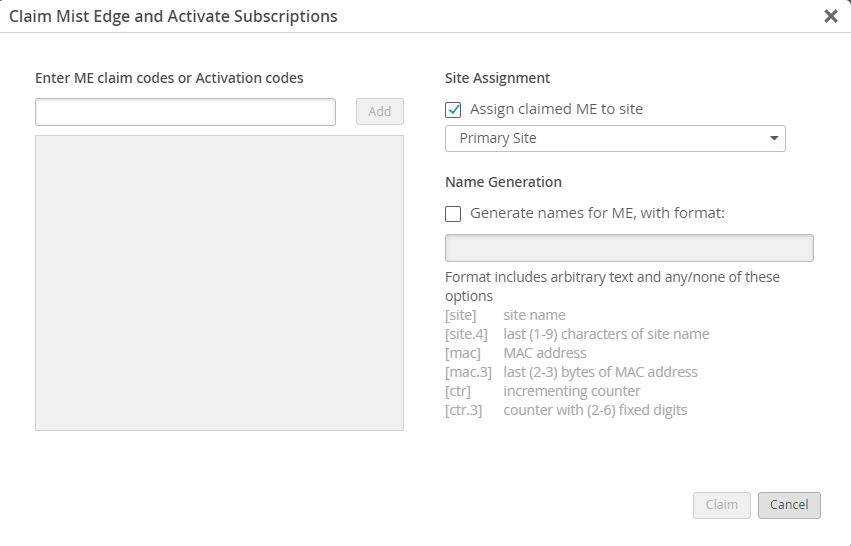Click the [ctr.3] fixed digits option
This screenshot has width=851, height=546.
(x=463, y=410)
